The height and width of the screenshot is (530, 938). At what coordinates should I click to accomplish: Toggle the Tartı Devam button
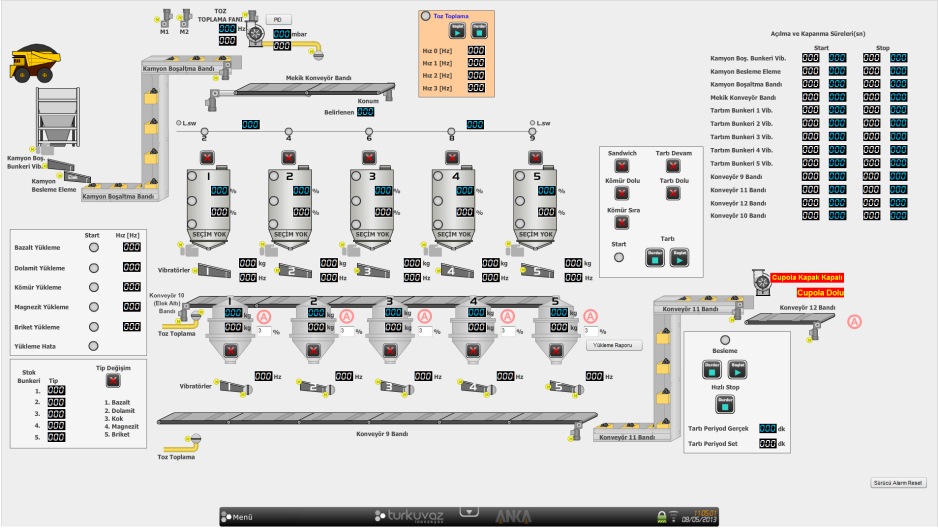(667, 166)
